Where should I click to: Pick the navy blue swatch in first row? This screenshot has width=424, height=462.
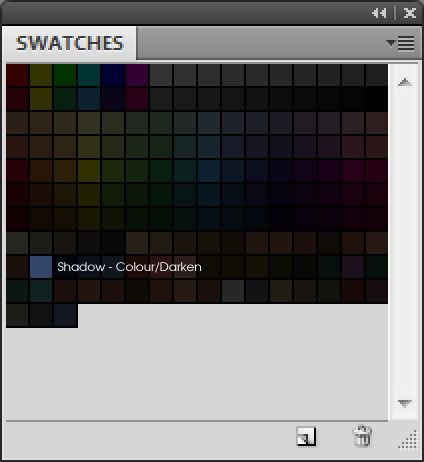click(113, 75)
